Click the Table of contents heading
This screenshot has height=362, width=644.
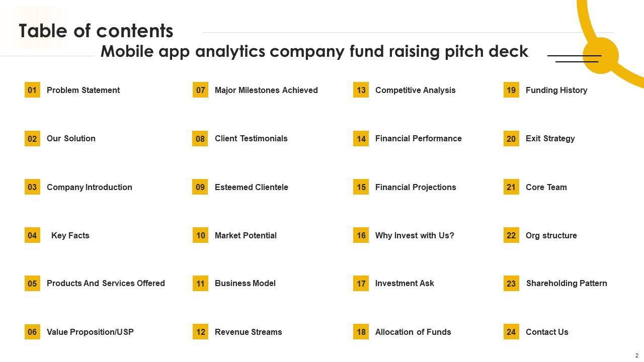tap(96, 31)
